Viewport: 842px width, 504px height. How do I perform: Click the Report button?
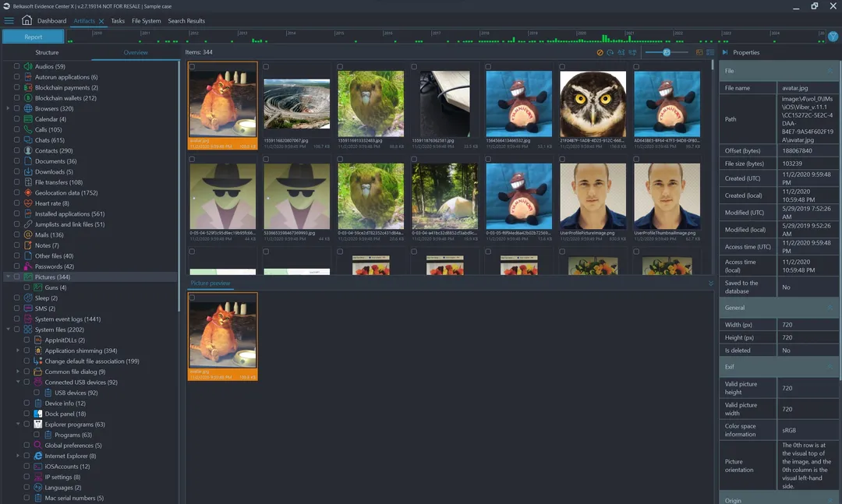[x=34, y=36]
